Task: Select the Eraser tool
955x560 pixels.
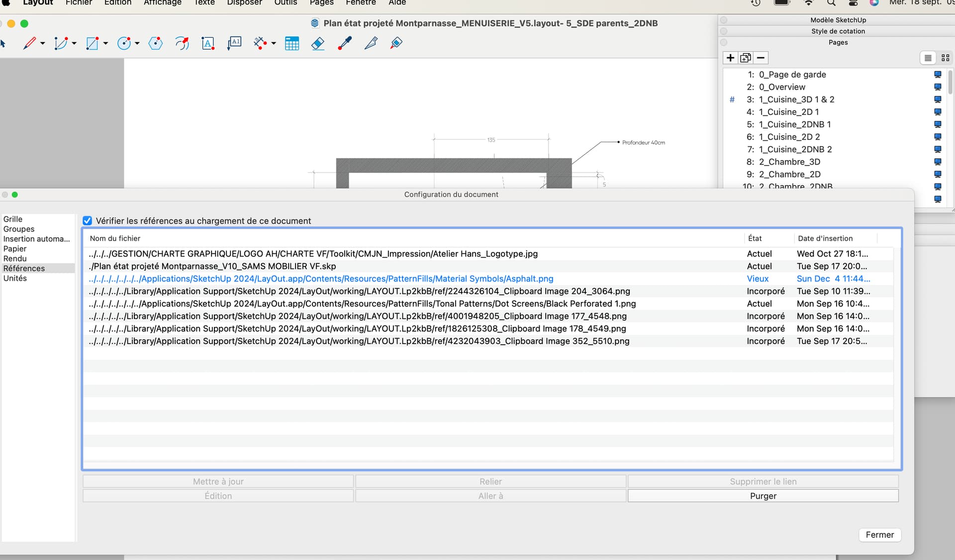Action: pyautogui.click(x=318, y=43)
